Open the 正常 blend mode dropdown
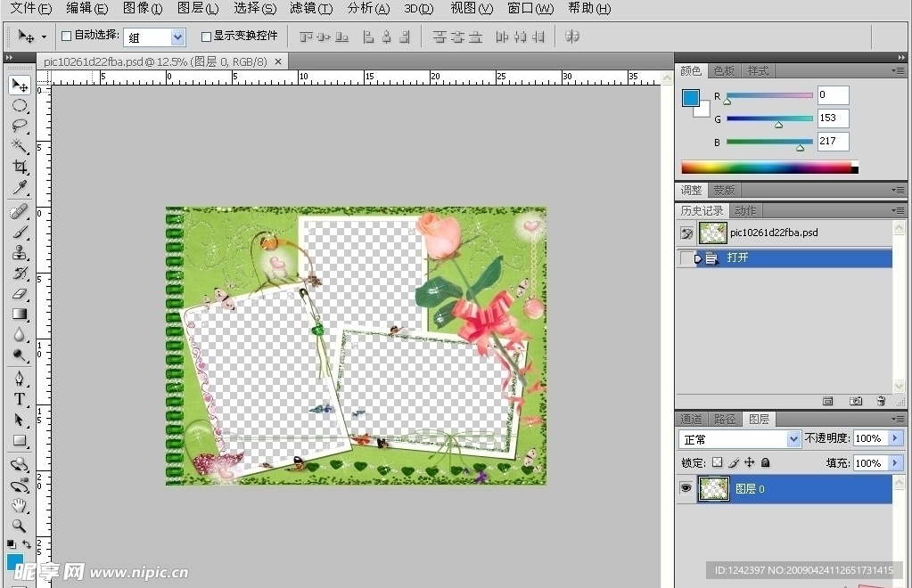 point(793,439)
